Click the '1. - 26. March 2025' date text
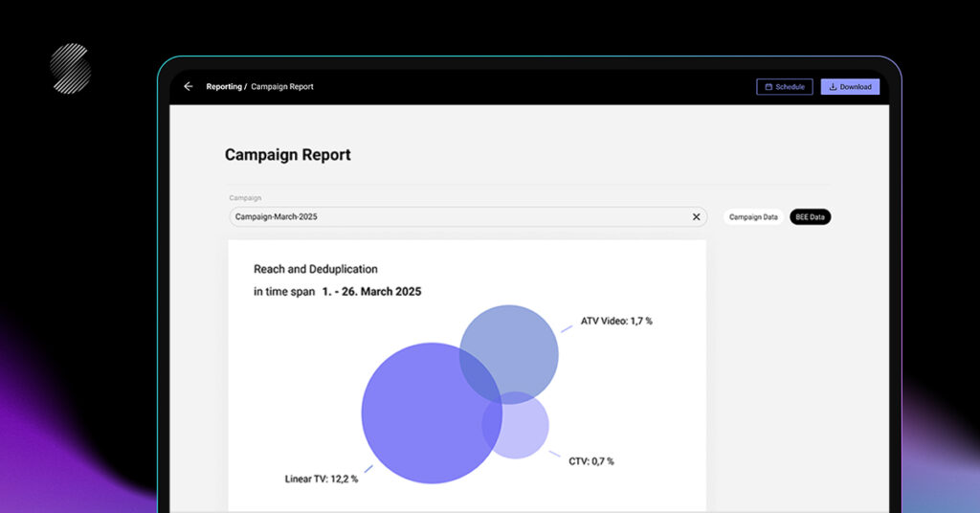The width and height of the screenshot is (980, 513). click(x=371, y=291)
